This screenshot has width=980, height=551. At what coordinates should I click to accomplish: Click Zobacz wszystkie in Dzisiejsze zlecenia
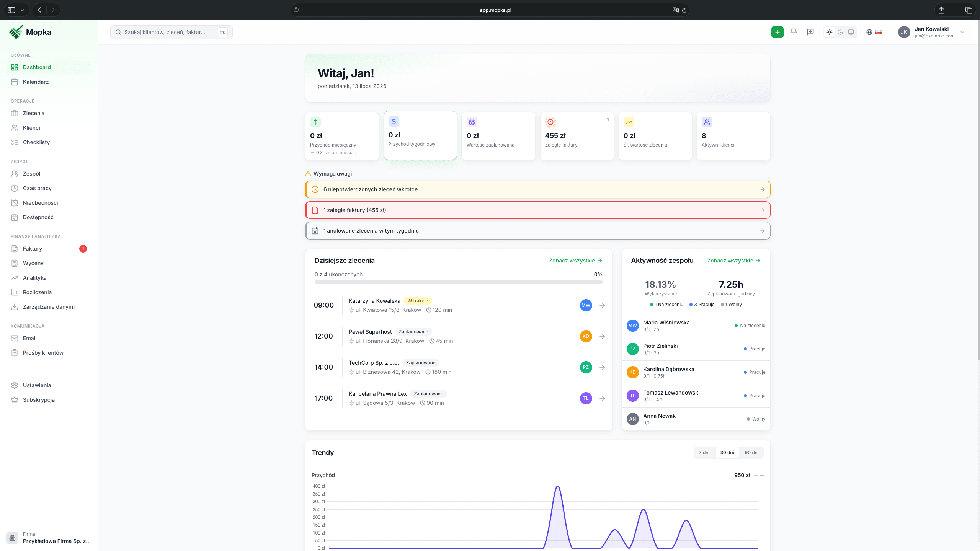(x=575, y=261)
